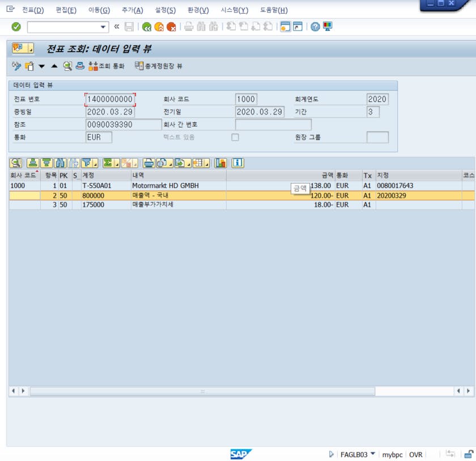Click the 전표 번호 field 1400000000
This screenshot has width=476, height=461.
110,99
